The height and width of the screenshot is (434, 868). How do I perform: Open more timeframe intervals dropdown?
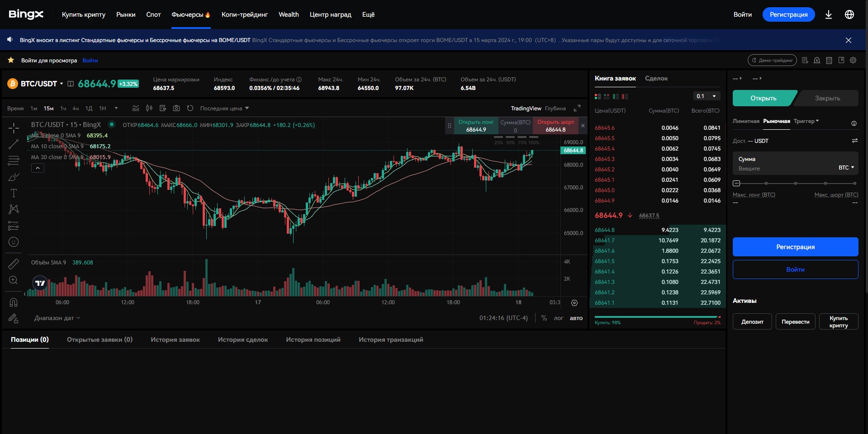116,108
